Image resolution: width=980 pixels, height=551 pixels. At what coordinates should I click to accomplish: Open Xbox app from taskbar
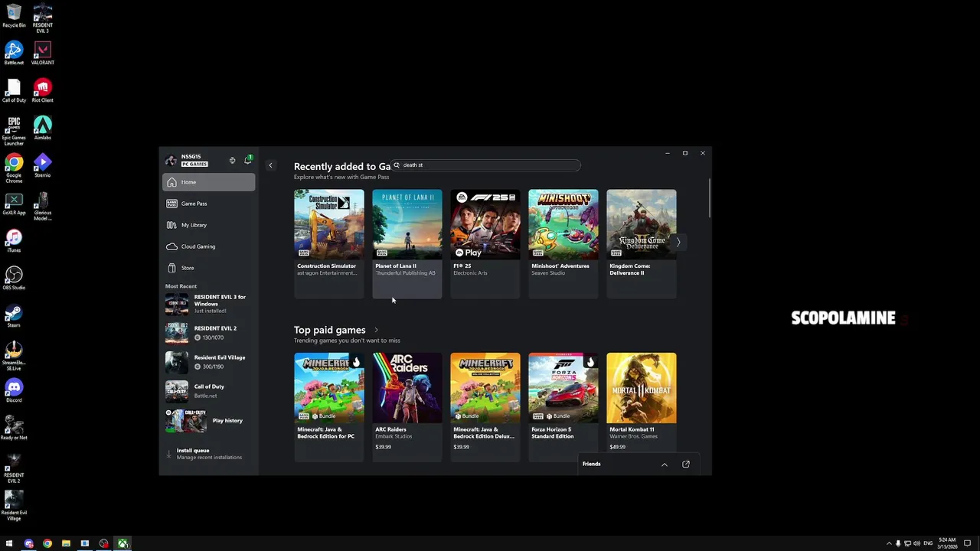(x=122, y=543)
